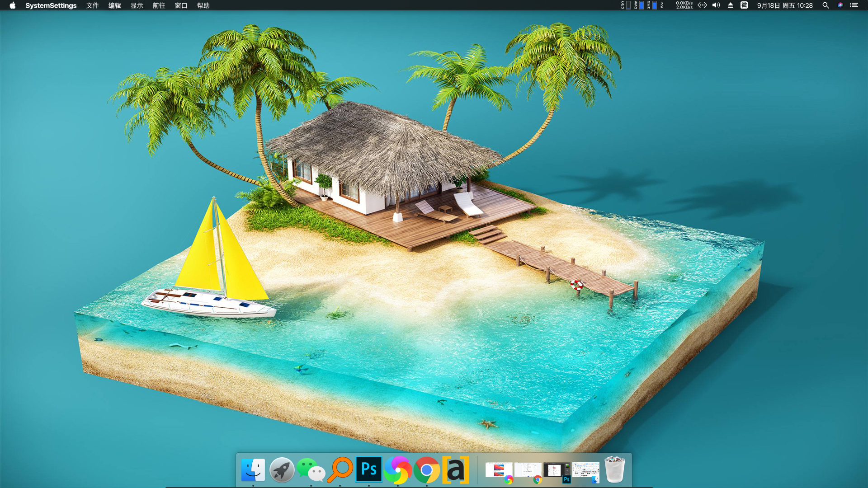This screenshot has height=488, width=868.
Task: Launch Photoshop from the Dock
Action: [369, 470]
